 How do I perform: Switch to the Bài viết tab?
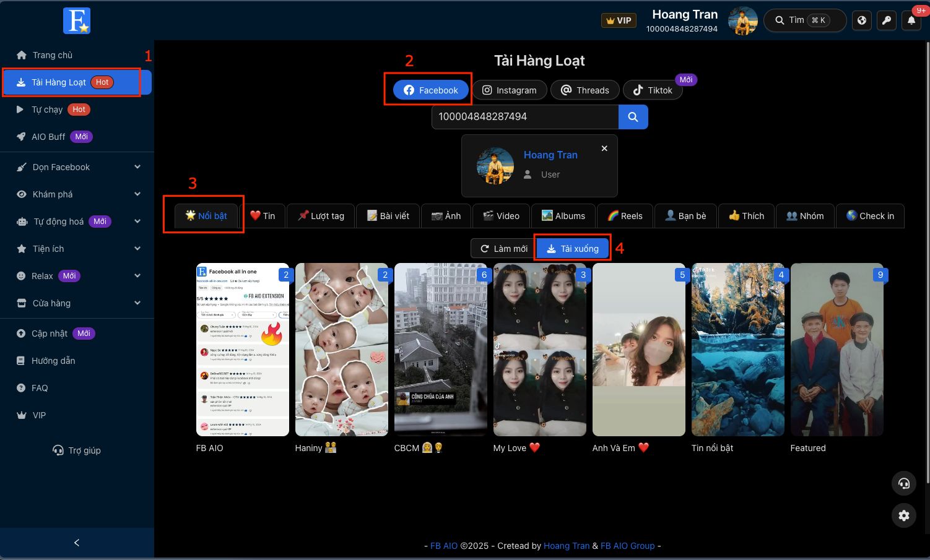tap(388, 216)
